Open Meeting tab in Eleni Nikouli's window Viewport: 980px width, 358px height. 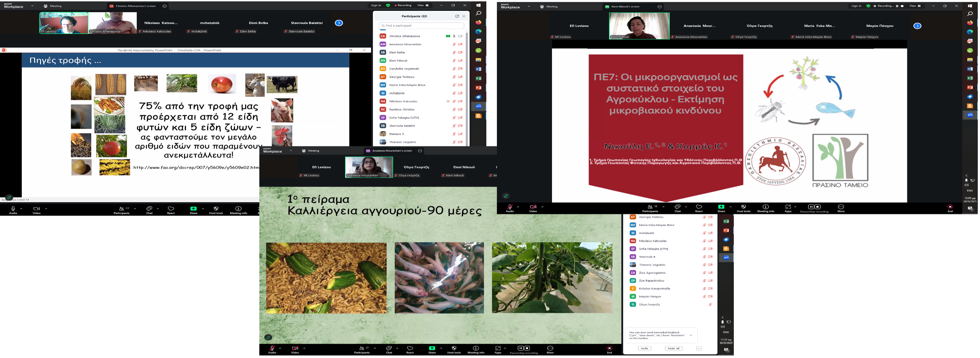tap(548, 6)
